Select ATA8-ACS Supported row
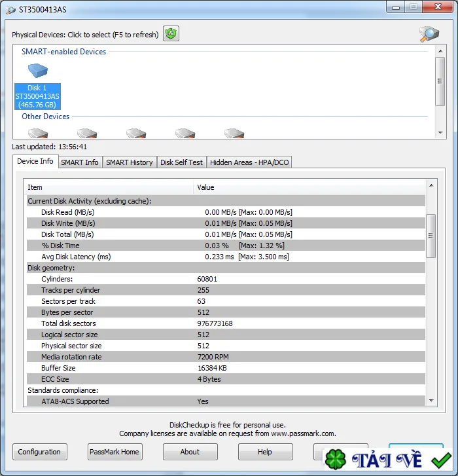This screenshot has height=476, width=458. coord(226,401)
